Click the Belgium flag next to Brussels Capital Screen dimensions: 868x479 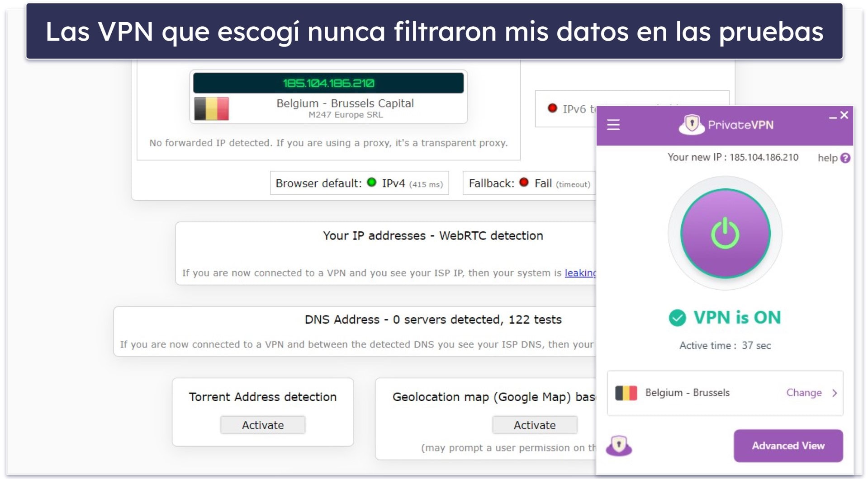point(211,108)
